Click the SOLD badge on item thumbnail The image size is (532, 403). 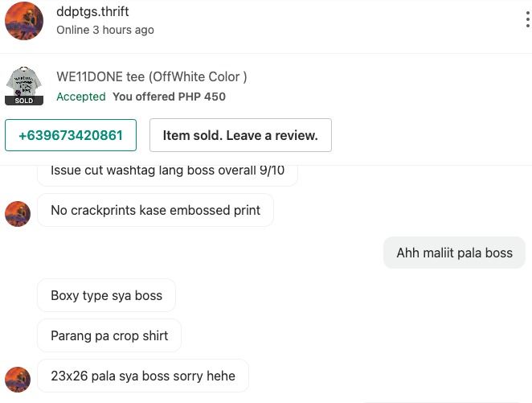coord(24,101)
